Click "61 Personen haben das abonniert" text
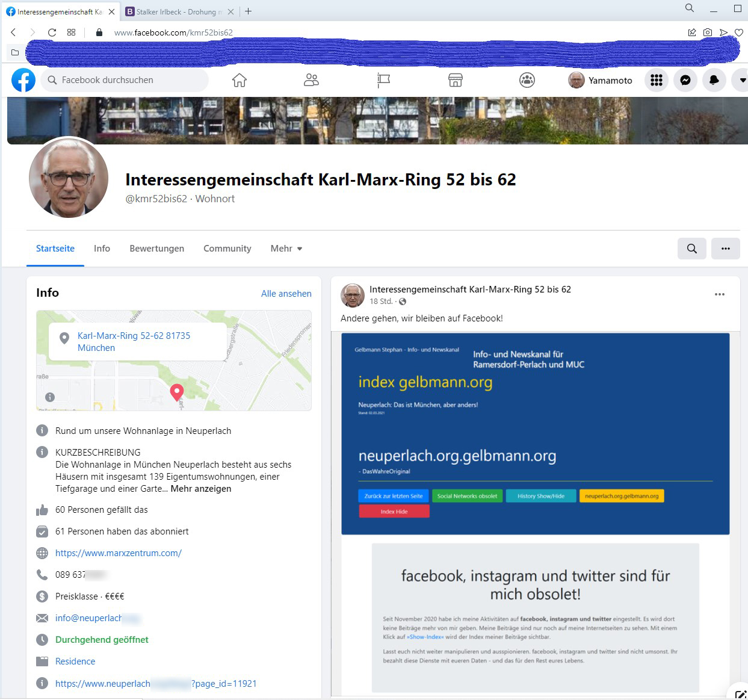The image size is (748, 700). 122,531
